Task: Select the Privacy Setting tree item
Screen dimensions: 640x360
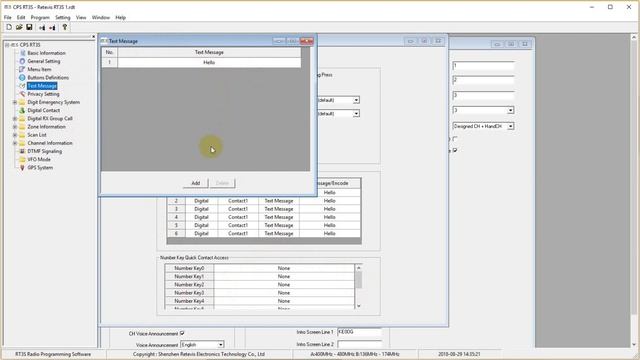Action: tap(43, 94)
